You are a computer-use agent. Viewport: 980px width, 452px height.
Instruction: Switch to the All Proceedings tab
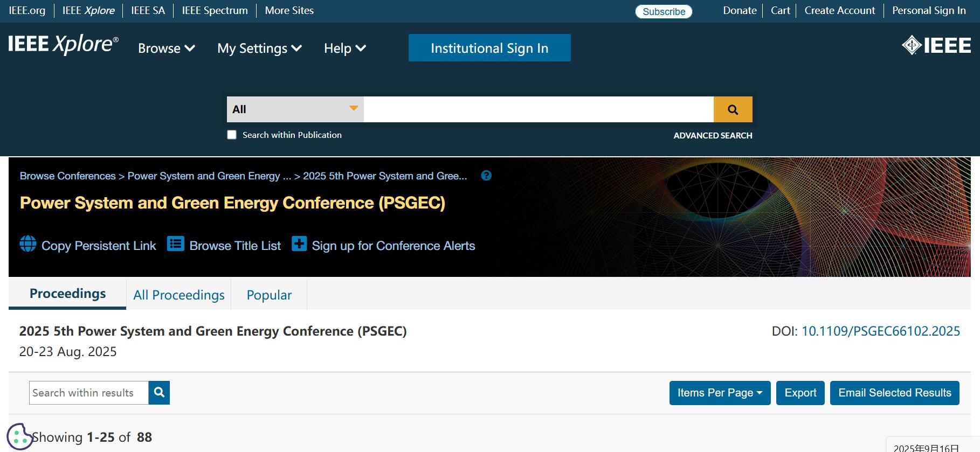(179, 295)
